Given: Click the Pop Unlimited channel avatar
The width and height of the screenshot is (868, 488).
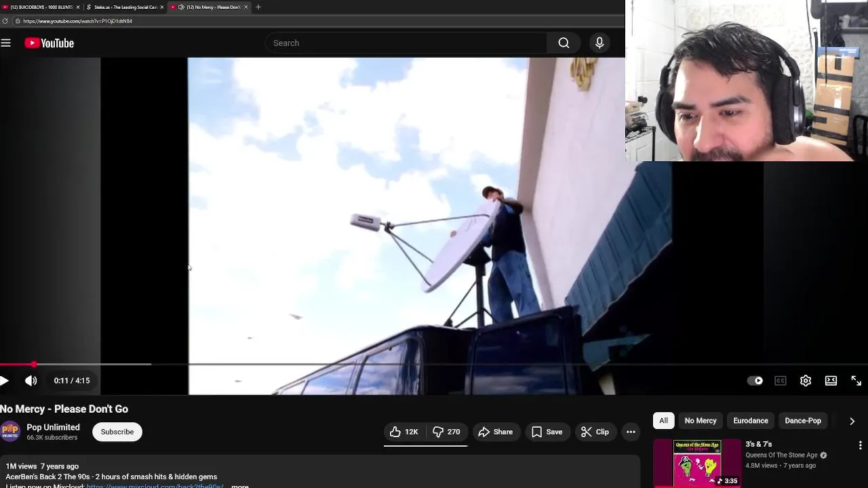Looking at the screenshot, I should (x=9, y=431).
